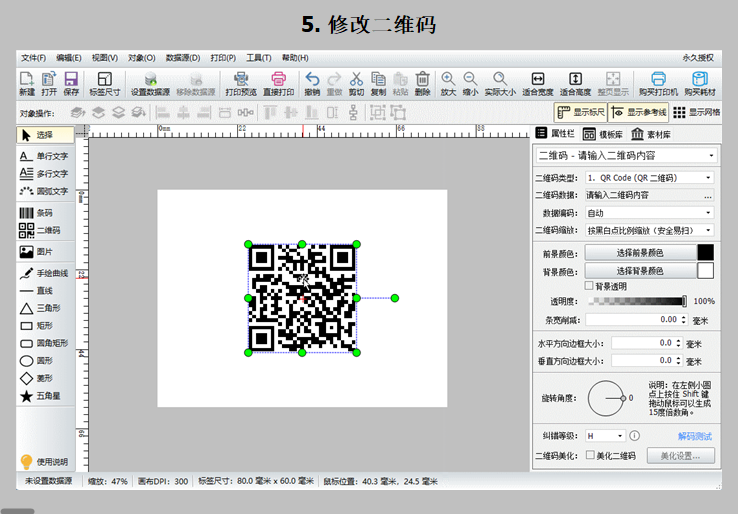Select the 二维码 QR code tool
Image resolution: width=738 pixels, height=514 pixels.
click(x=45, y=230)
